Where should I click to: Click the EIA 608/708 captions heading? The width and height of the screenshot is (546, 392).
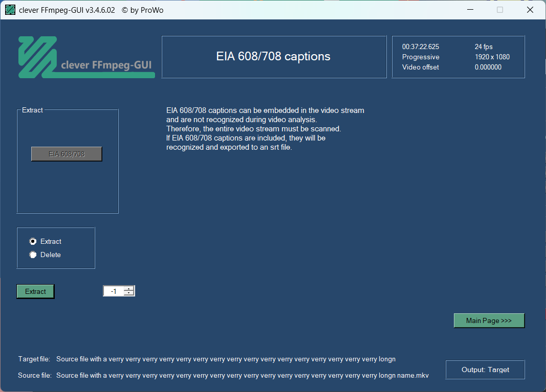(273, 56)
